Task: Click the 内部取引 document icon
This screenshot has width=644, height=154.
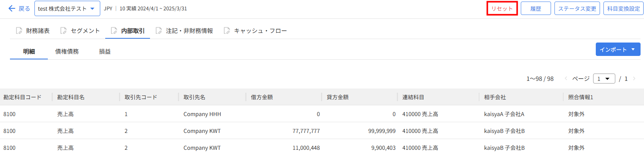Action: pos(114,31)
